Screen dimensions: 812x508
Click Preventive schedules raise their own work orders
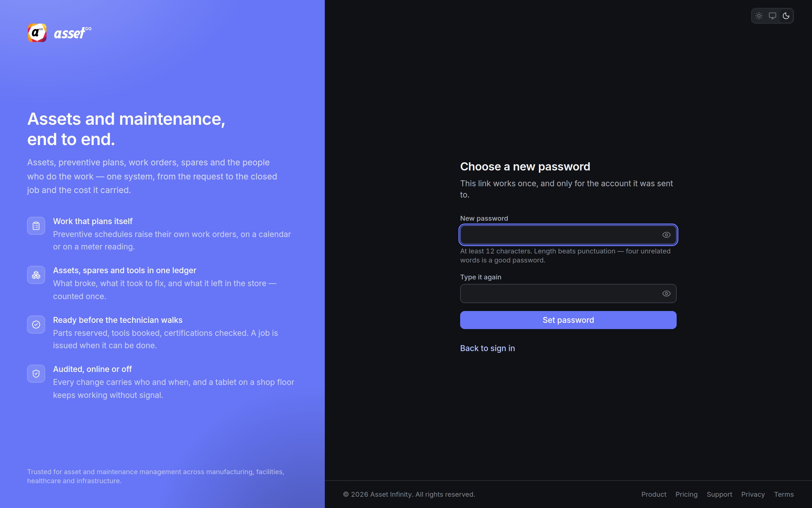click(x=172, y=240)
